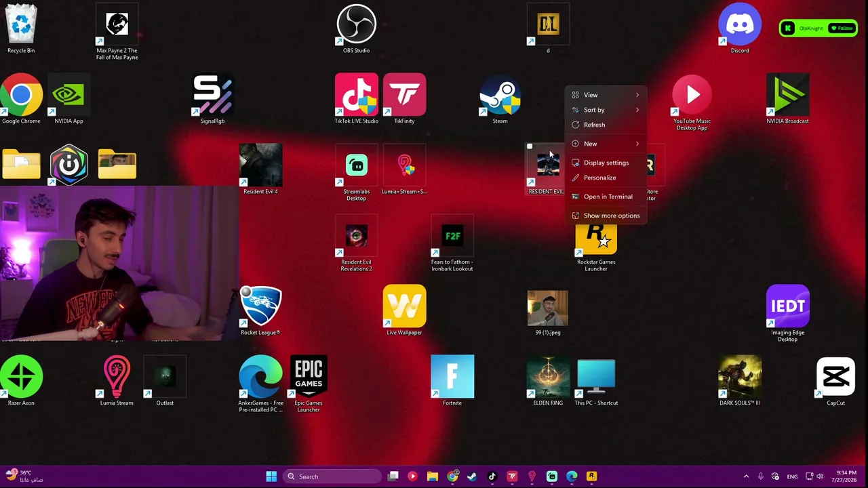The height and width of the screenshot is (488, 868).
Task: Launch OBS Studio from the desktop
Action: (357, 30)
